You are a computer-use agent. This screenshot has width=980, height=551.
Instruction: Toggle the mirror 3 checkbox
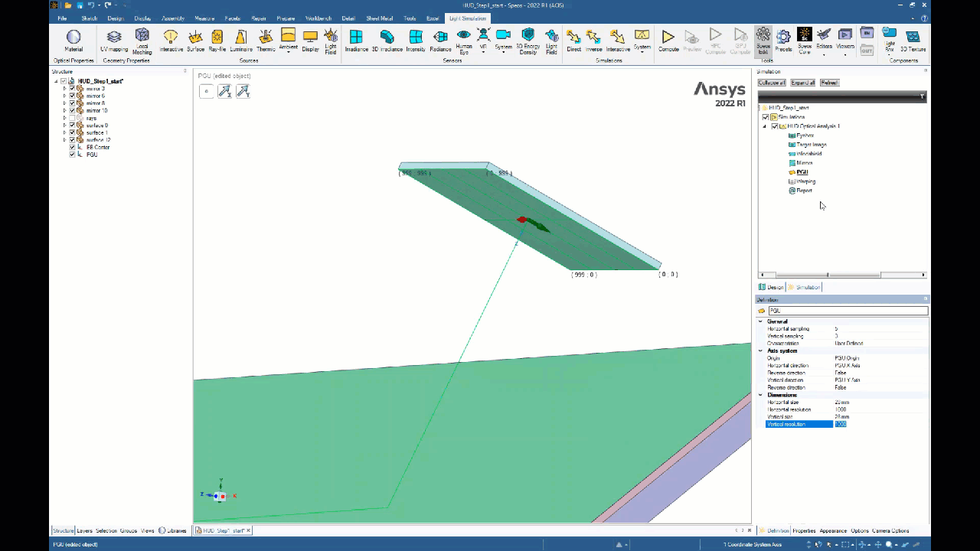coord(72,89)
